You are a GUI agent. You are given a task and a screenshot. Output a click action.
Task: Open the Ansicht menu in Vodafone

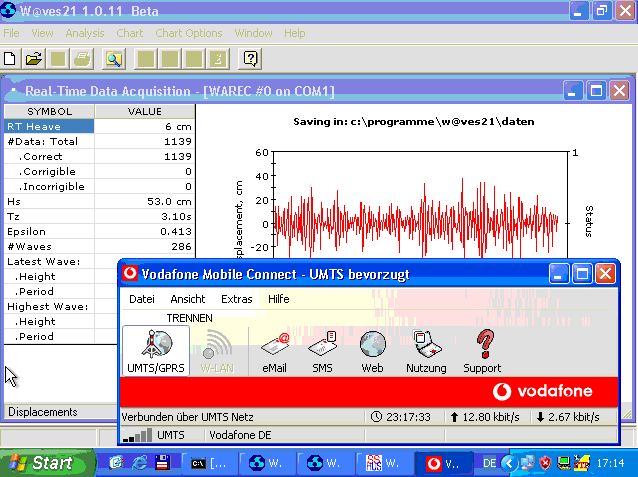[188, 299]
